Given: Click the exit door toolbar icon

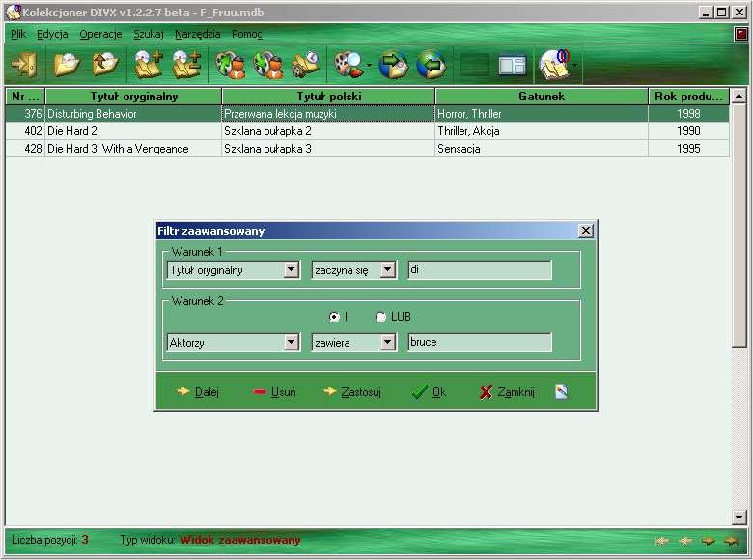Looking at the screenshot, I should [x=22, y=65].
